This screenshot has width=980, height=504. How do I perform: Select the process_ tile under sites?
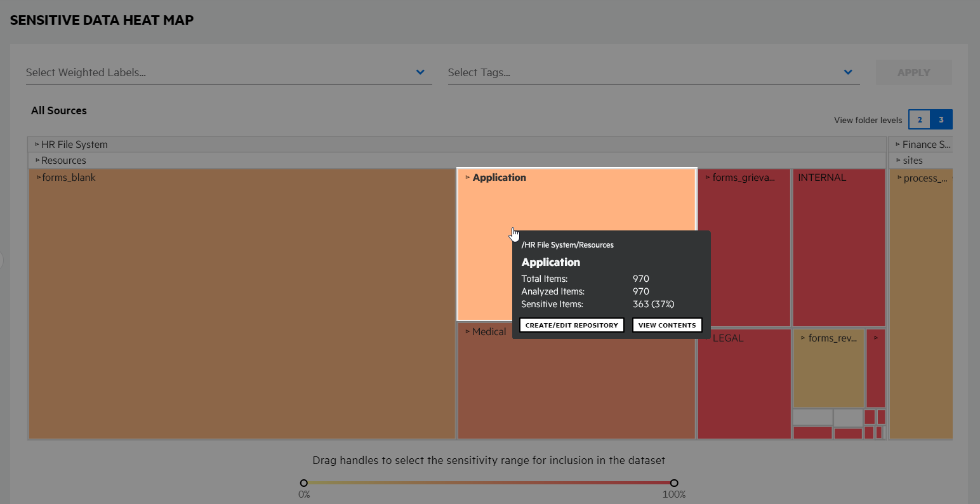[920, 305]
